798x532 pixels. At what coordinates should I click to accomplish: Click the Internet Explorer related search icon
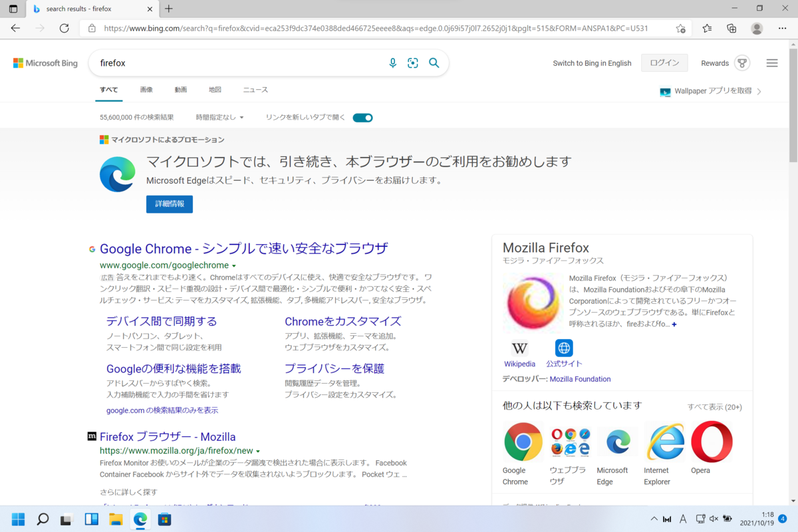(x=665, y=442)
